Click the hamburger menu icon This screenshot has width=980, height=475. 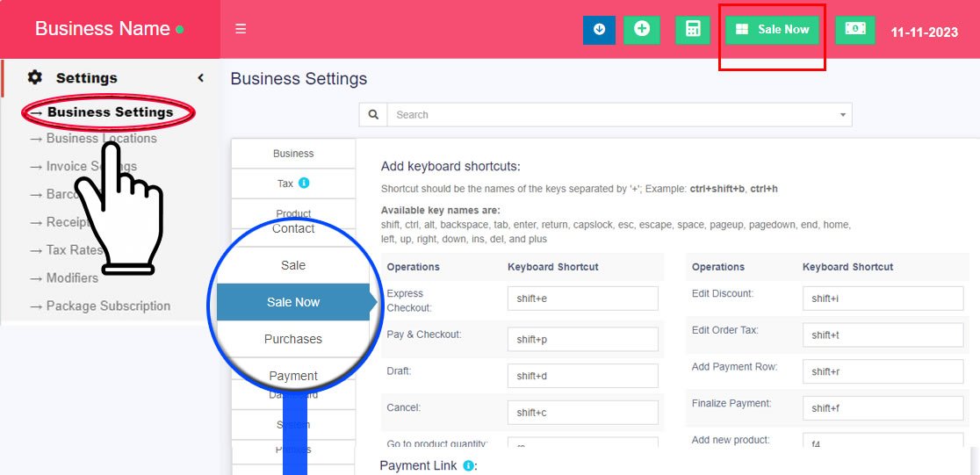pyautogui.click(x=241, y=29)
